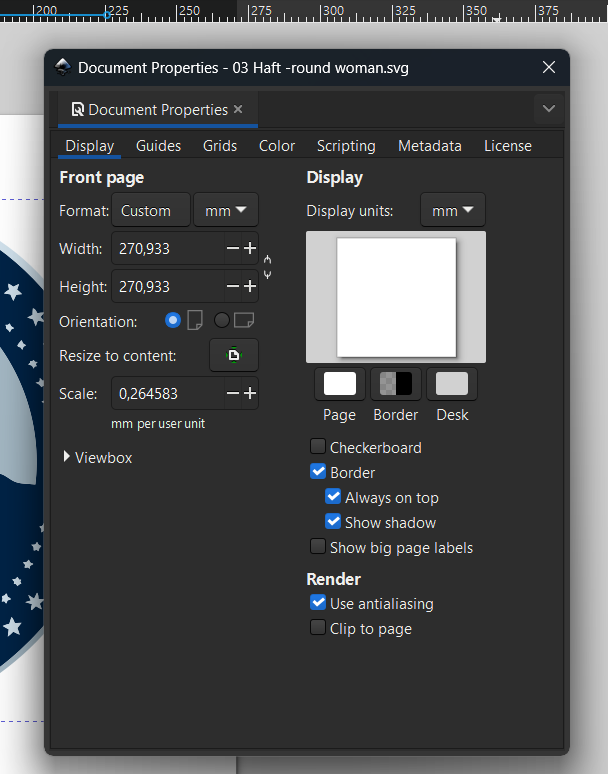
Task: Switch to the Guides tab
Action: point(158,146)
